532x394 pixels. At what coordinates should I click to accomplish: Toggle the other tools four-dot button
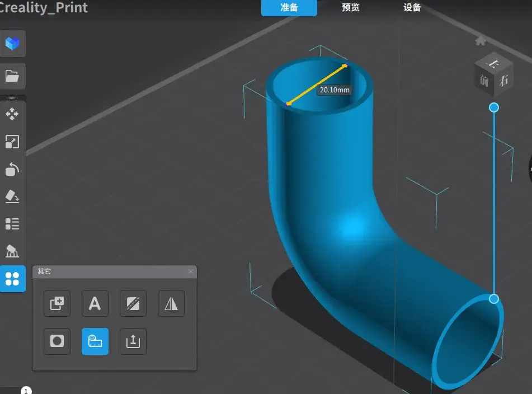coord(12,279)
